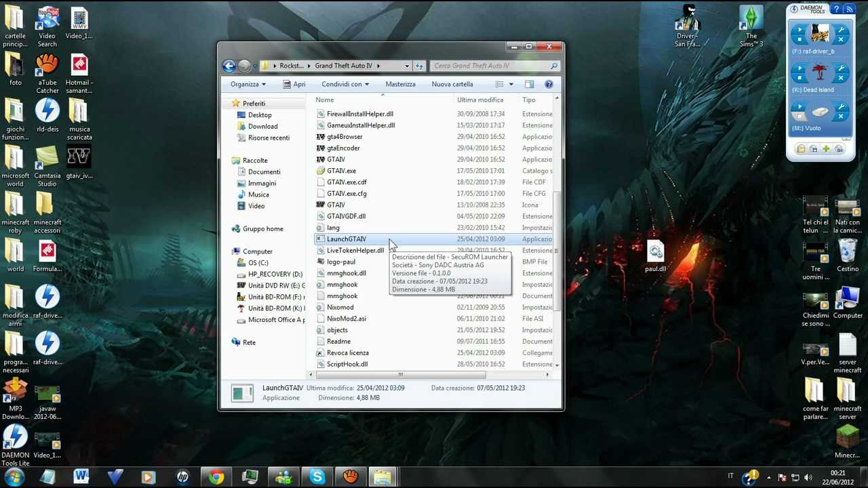Select the LaunchGTAIV application file
Screen dimensions: 868x488
[347, 239]
